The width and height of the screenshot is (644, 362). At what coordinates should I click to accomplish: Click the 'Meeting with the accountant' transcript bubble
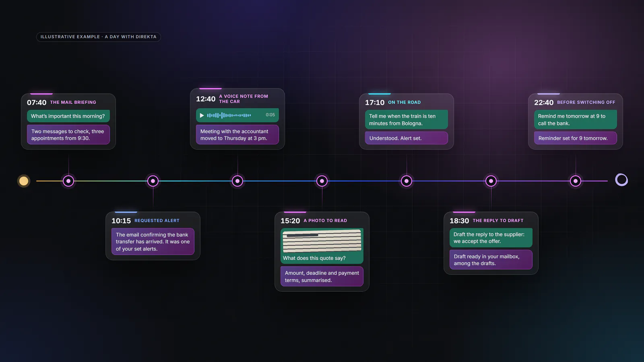[237, 135]
